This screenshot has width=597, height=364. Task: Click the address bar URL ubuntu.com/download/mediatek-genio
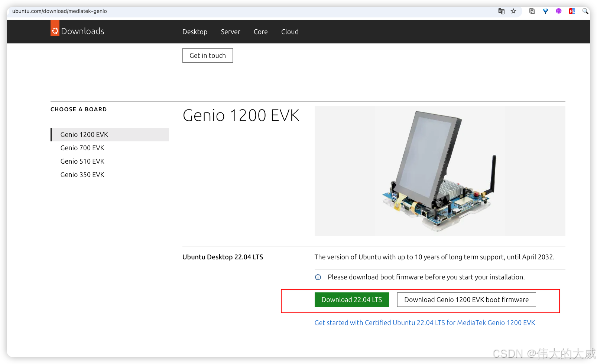pos(59,11)
